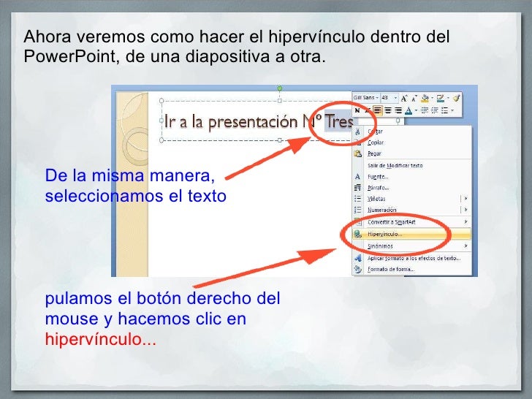Click the Increase Indent icon
The image size is (532, 399).
pyautogui.click(x=435, y=110)
